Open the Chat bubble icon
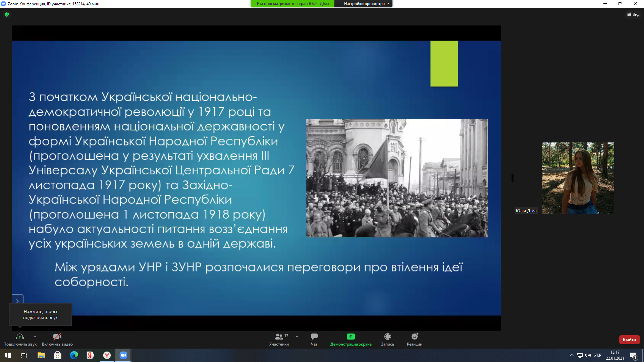644x362 pixels. pos(314,337)
